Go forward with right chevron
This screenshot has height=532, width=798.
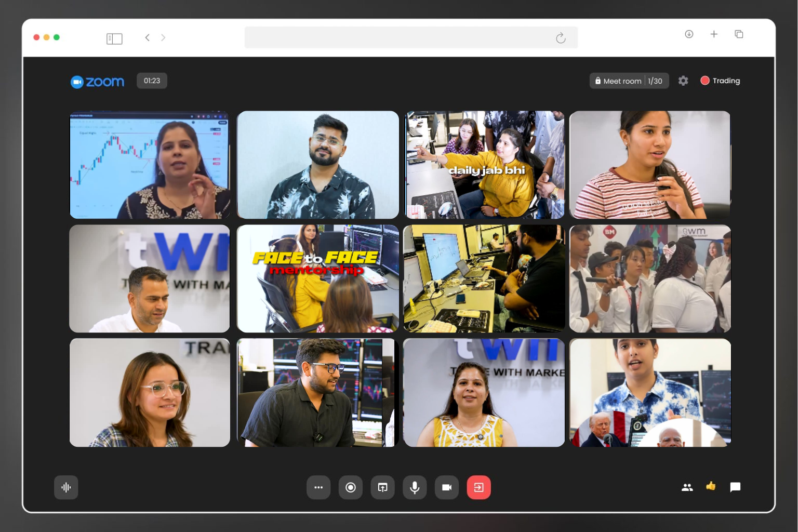tap(163, 37)
